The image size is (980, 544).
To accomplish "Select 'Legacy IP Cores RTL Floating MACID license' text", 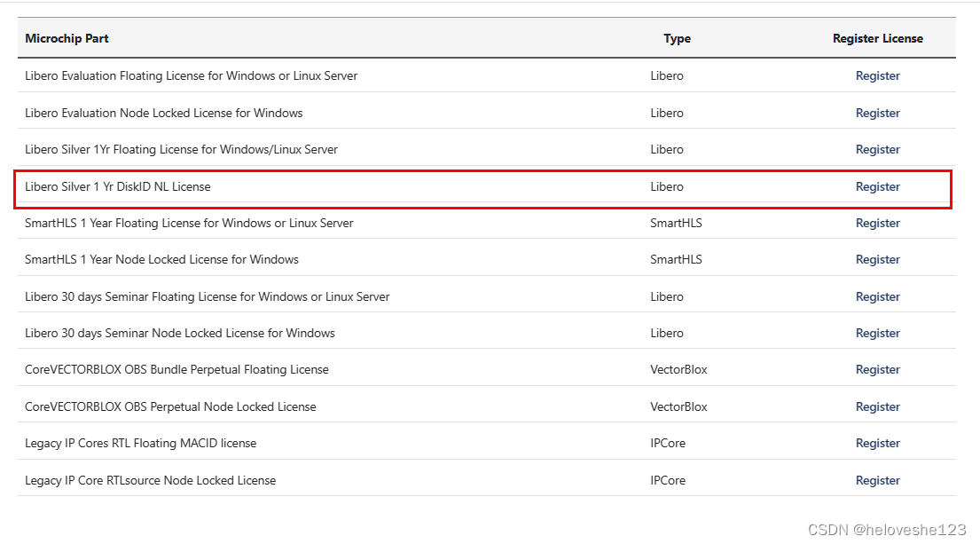I will coord(141,444).
